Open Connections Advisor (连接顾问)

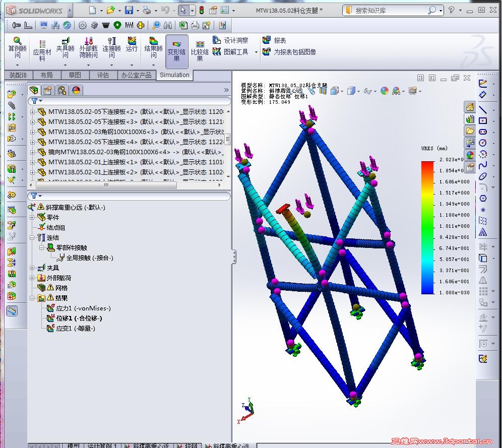coord(111,48)
